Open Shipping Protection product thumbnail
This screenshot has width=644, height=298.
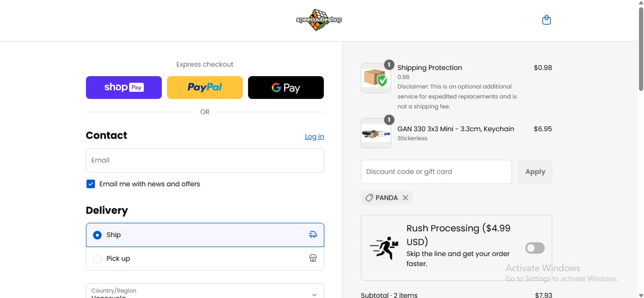376,78
